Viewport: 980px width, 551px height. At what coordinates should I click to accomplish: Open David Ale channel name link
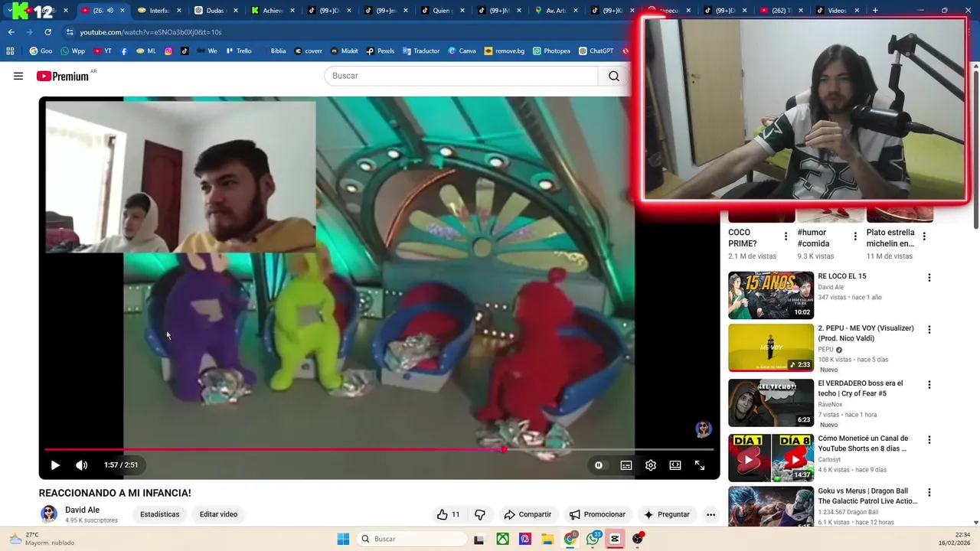(82, 510)
